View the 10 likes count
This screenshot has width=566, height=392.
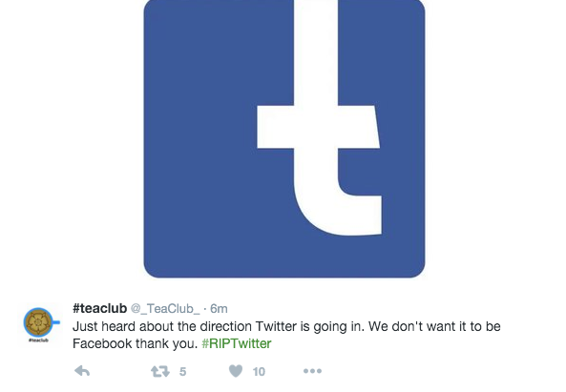(x=259, y=371)
